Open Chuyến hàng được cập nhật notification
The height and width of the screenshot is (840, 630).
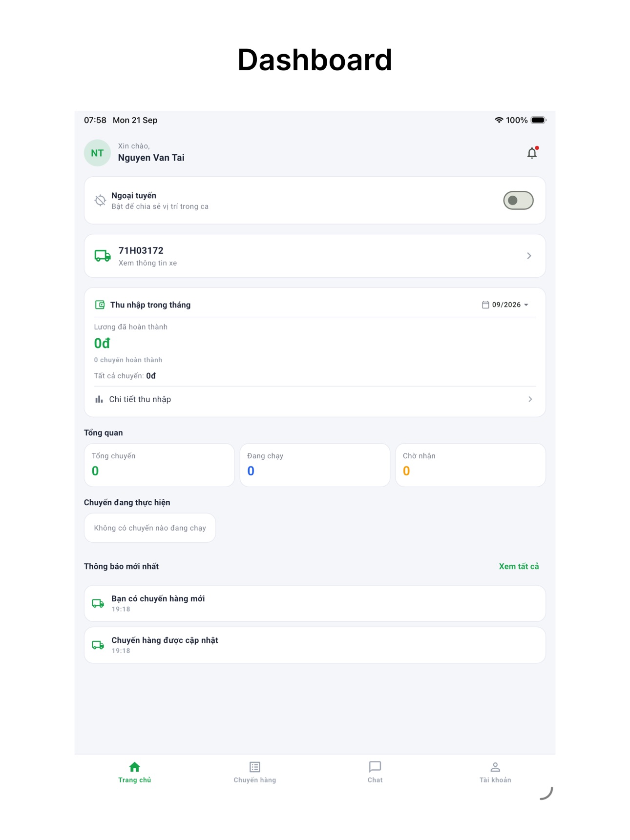coord(315,645)
